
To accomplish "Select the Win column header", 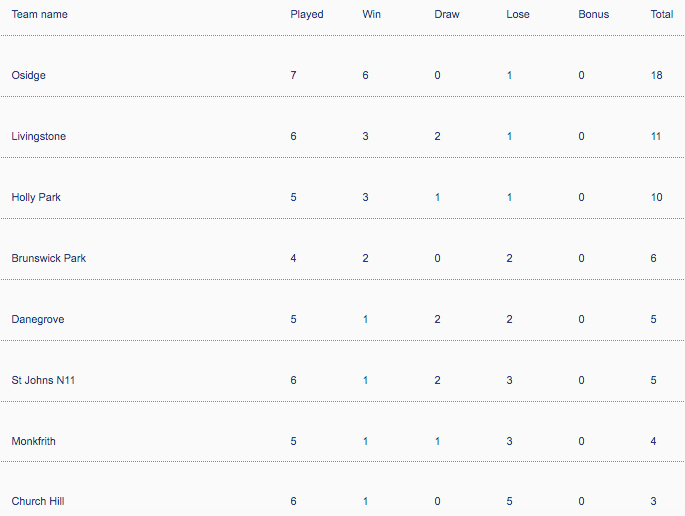I will pos(371,15).
